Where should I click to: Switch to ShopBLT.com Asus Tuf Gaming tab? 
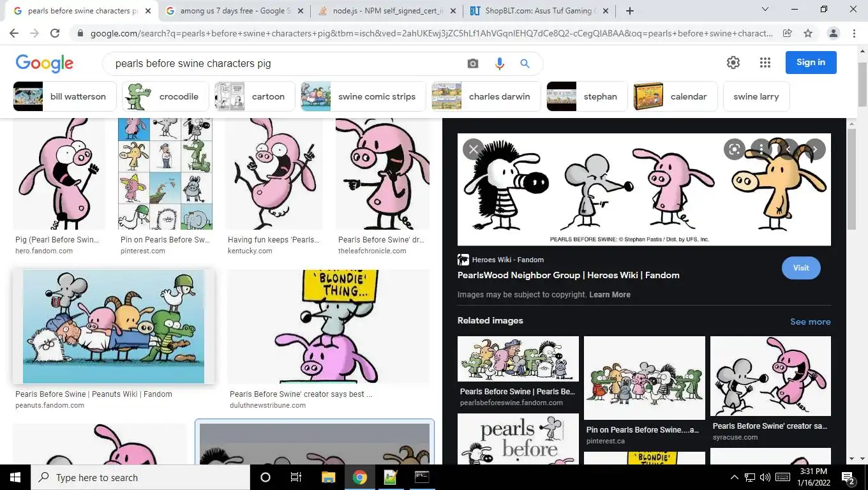pyautogui.click(x=538, y=11)
